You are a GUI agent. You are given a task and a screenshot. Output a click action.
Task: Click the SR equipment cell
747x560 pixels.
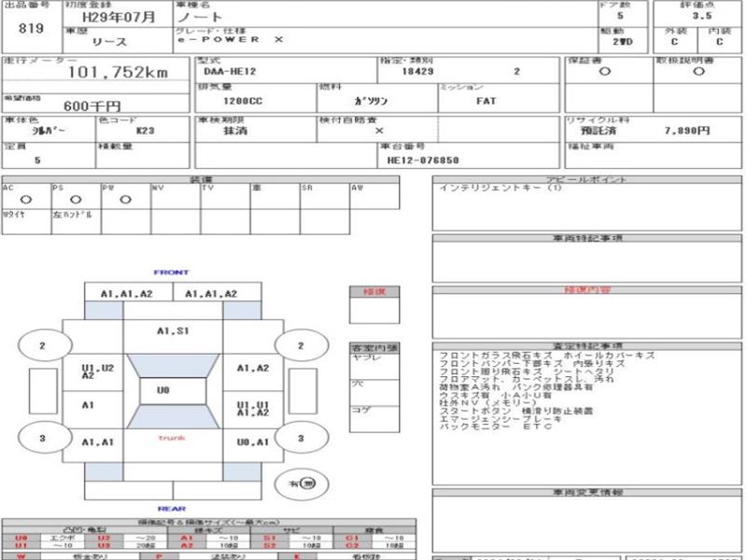[324, 196]
